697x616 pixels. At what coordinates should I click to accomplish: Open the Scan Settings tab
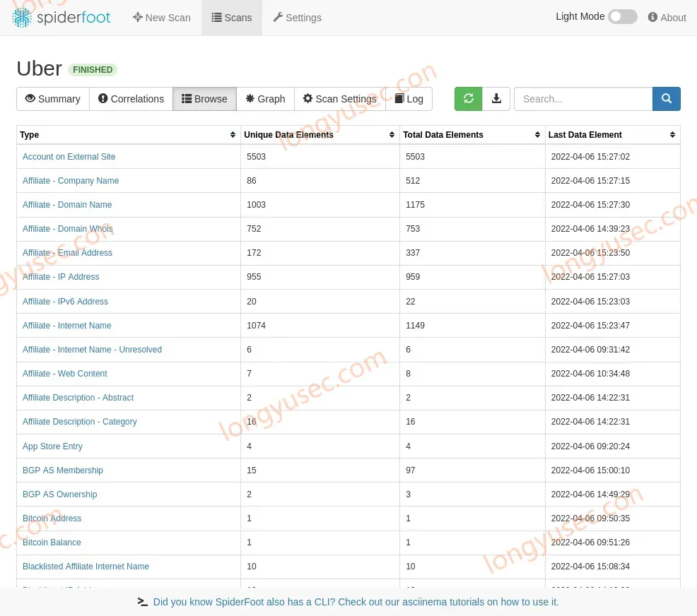pos(339,99)
